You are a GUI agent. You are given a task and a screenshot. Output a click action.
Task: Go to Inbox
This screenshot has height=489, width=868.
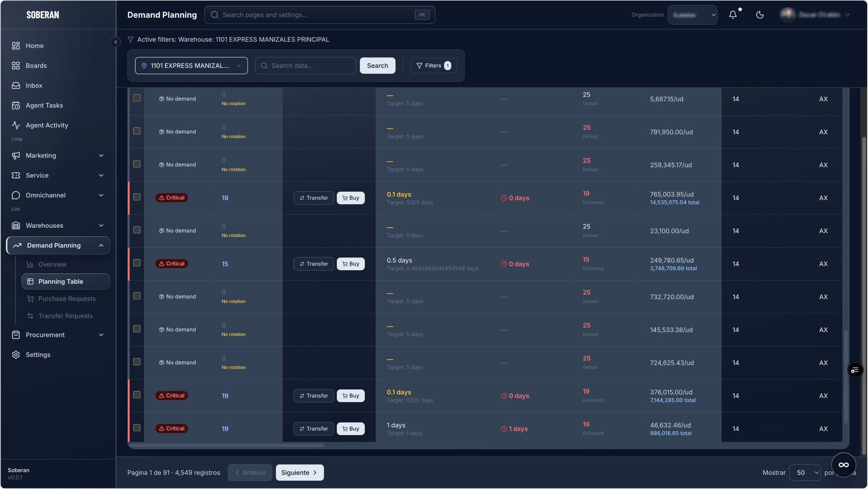pyautogui.click(x=58, y=85)
